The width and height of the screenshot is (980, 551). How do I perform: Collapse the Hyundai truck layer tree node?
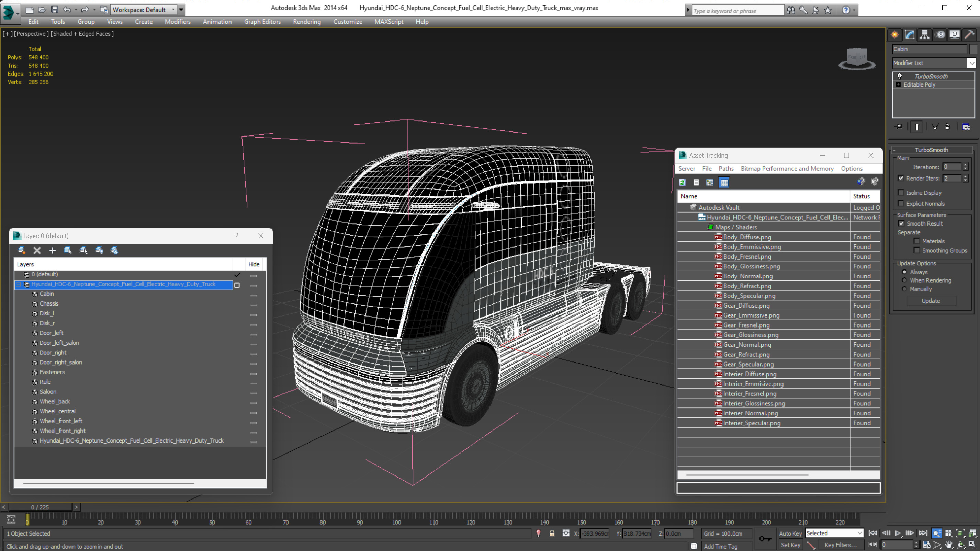pos(18,284)
